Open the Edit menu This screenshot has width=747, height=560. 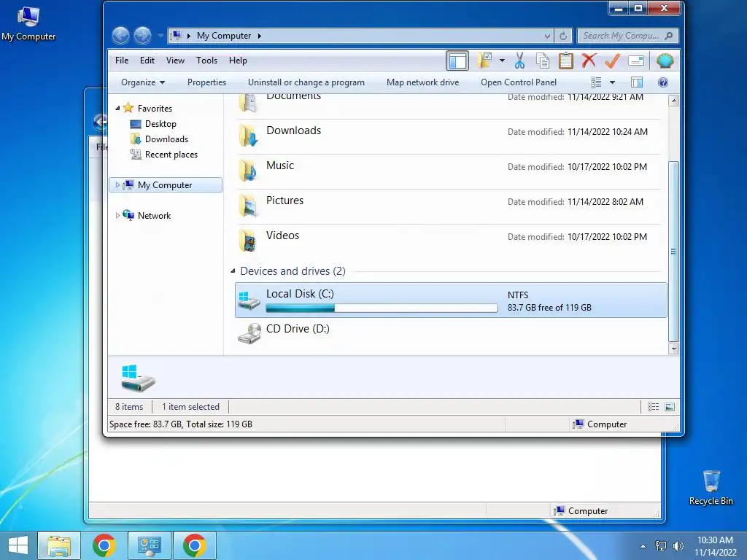(x=147, y=61)
